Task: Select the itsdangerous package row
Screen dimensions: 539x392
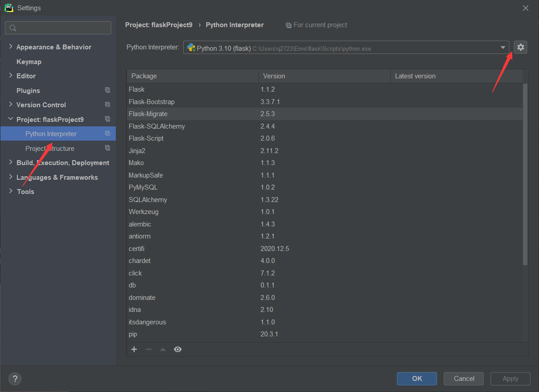Action: 324,322
